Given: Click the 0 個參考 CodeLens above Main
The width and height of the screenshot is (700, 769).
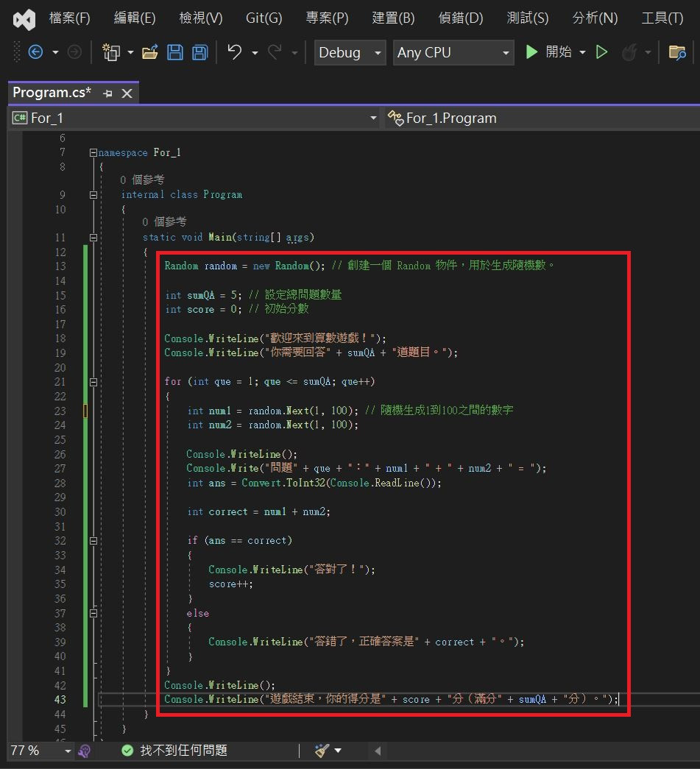Looking at the screenshot, I should (x=164, y=222).
